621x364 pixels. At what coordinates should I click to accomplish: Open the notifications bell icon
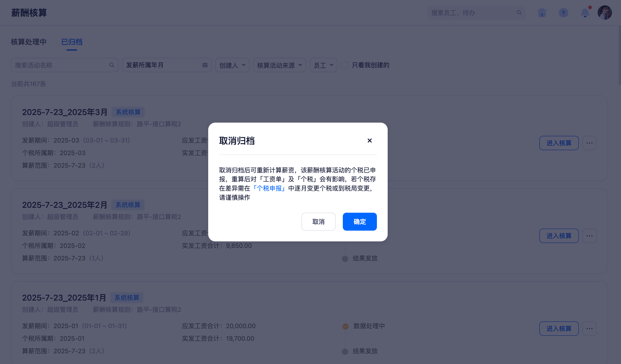(585, 13)
